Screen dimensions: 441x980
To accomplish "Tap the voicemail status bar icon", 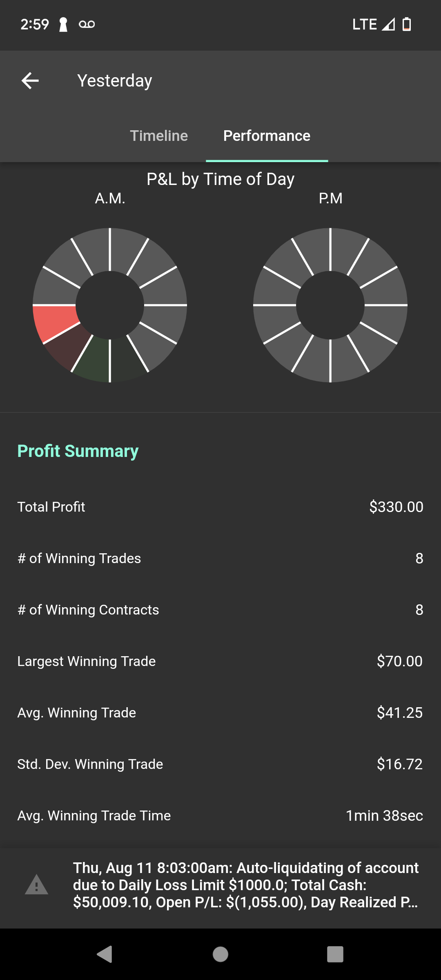I will click(x=87, y=24).
